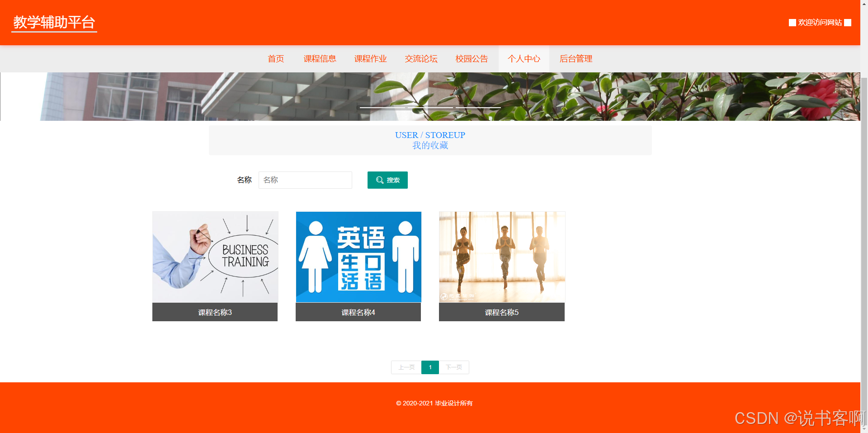The image size is (868, 433).
Task: Select the second banner carousel indicator
Action: 430,108
